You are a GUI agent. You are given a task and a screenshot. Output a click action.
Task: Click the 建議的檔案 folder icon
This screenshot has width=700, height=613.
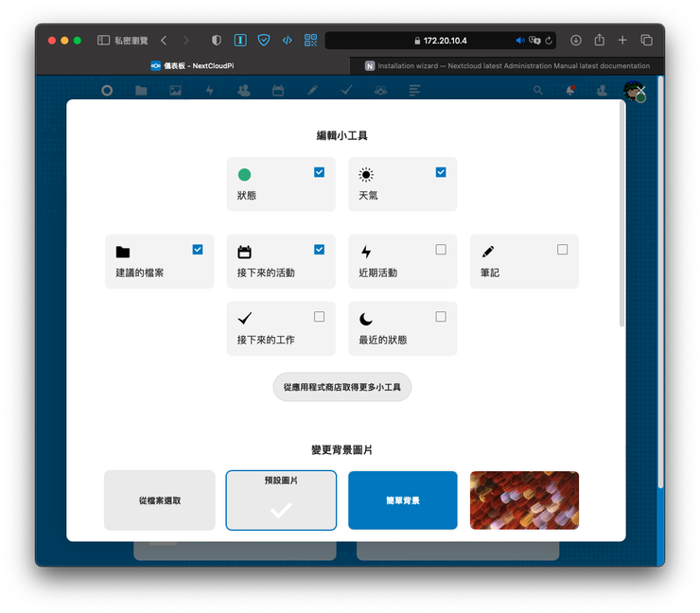(x=123, y=252)
